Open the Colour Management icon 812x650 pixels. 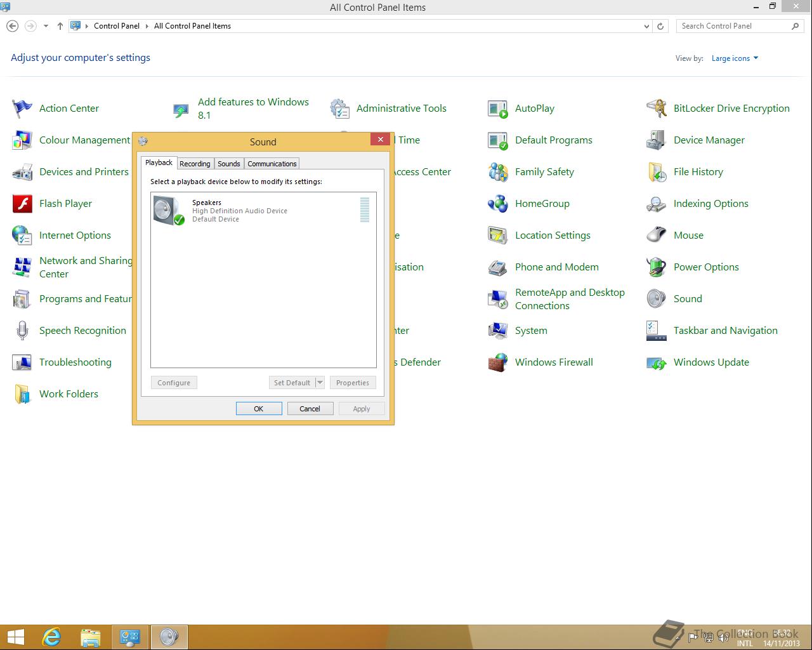click(22, 140)
